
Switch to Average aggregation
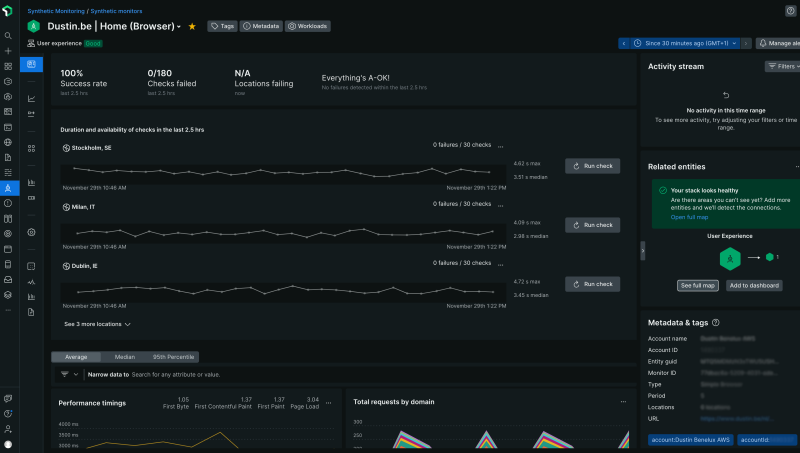coord(76,356)
